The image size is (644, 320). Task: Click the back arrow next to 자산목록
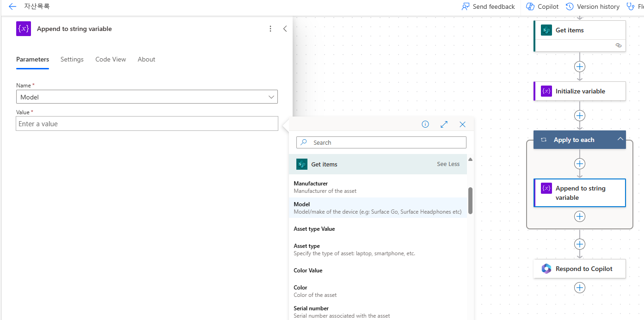tap(12, 6)
